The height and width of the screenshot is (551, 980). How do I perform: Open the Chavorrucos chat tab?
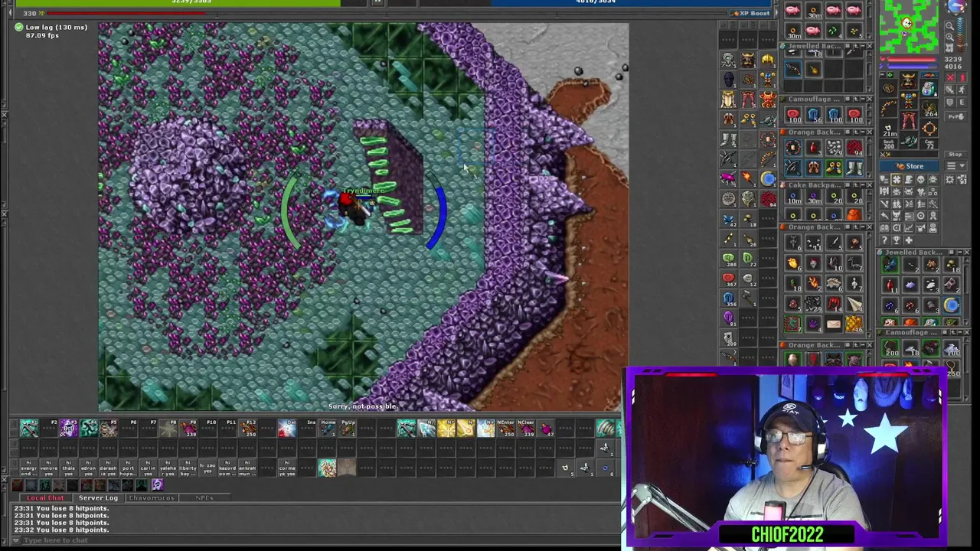point(152,497)
